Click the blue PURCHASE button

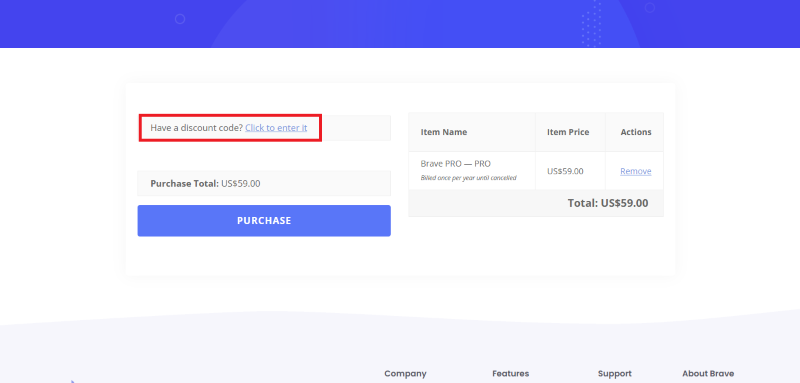tap(264, 221)
